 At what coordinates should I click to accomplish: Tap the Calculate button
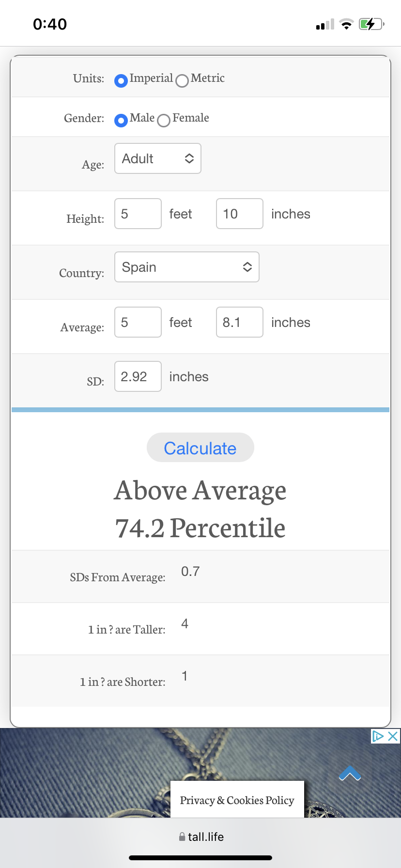tap(200, 448)
